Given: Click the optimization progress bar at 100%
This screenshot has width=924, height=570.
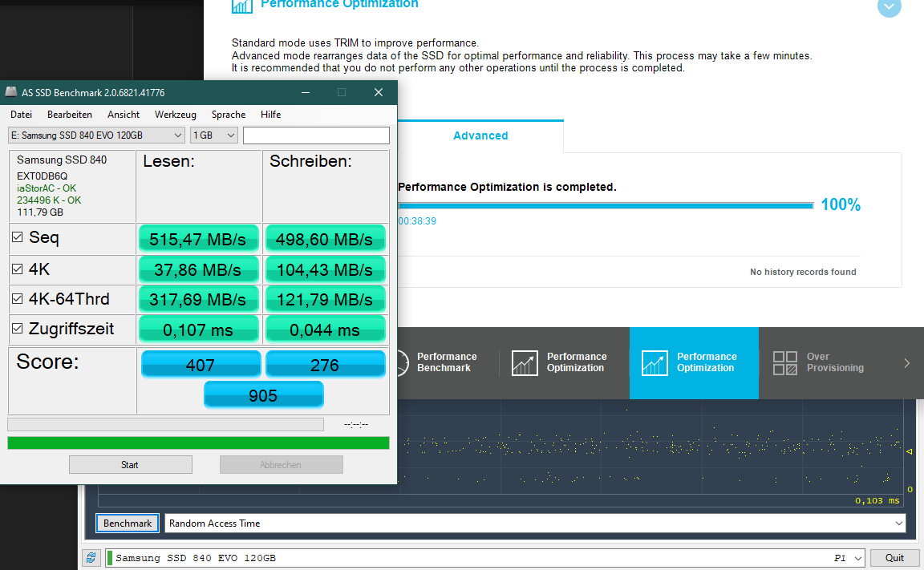Looking at the screenshot, I should pos(606,205).
